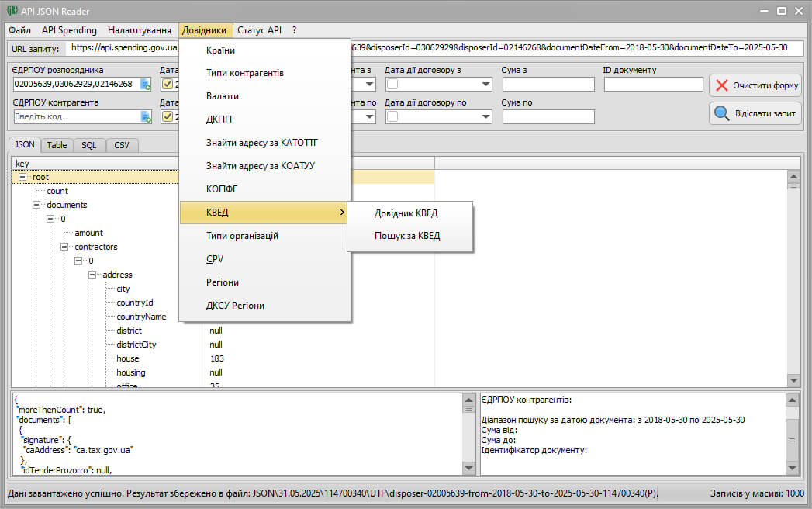
Task: Open the SQL tab
Action: (x=89, y=145)
